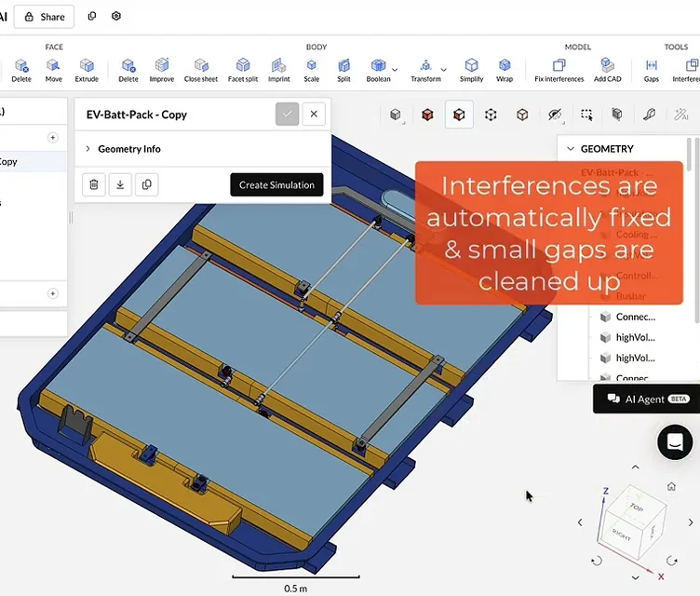This screenshot has height=596, width=700.
Task: Click the Create Simulation button
Action: (276, 184)
